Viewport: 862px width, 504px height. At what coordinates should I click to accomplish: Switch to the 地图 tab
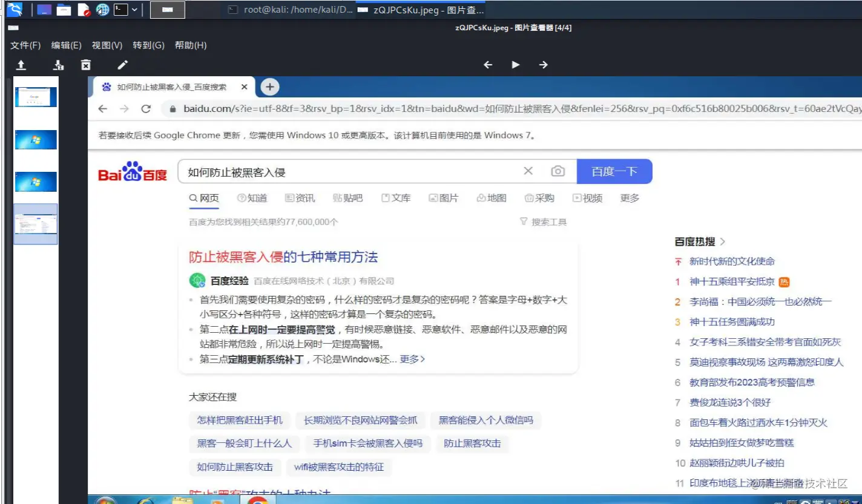click(x=492, y=198)
